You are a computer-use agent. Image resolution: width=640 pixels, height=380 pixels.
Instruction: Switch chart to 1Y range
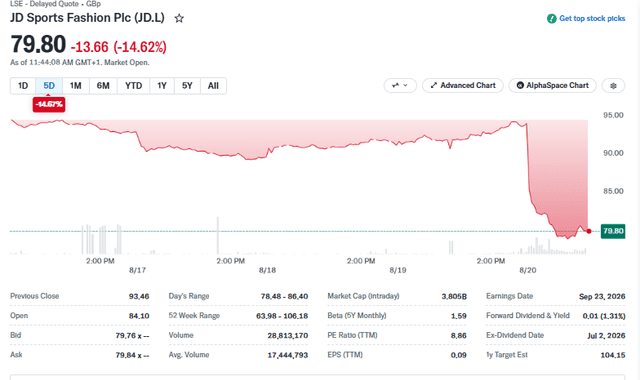coord(162,86)
